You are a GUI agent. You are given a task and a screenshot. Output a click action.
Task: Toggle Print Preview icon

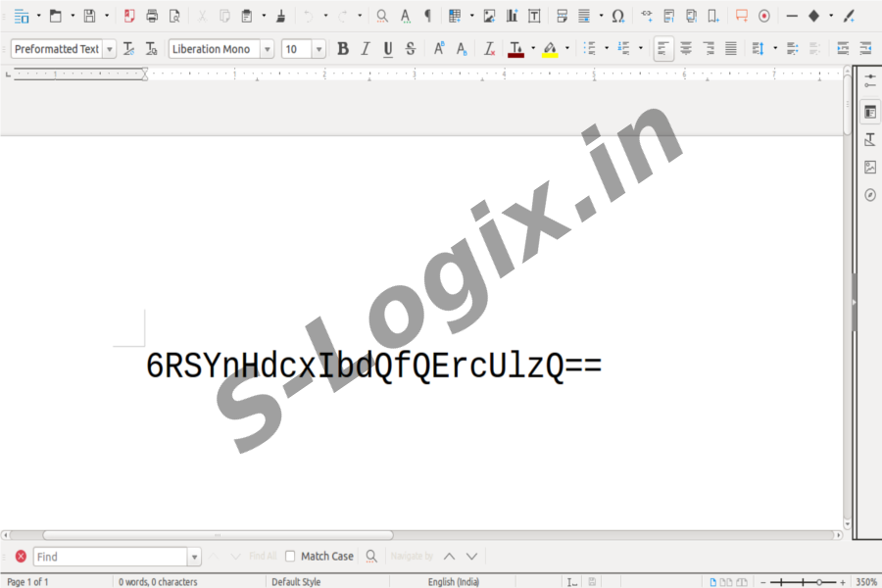pos(174,16)
